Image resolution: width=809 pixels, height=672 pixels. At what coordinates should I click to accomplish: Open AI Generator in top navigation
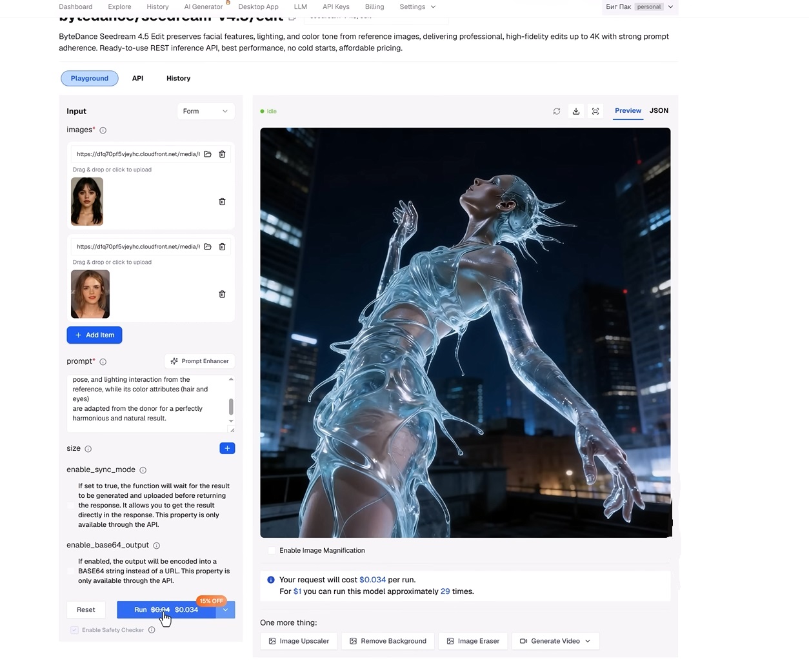pyautogui.click(x=203, y=6)
